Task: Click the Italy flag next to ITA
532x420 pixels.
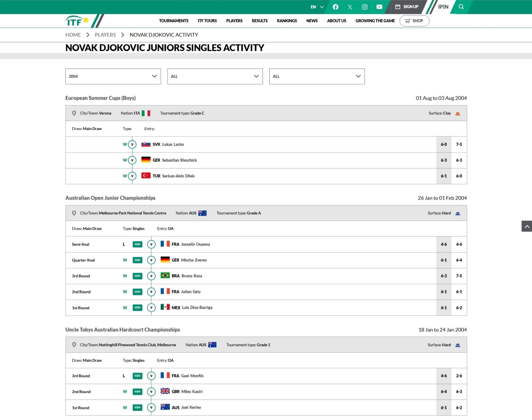Action: click(x=146, y=113)
